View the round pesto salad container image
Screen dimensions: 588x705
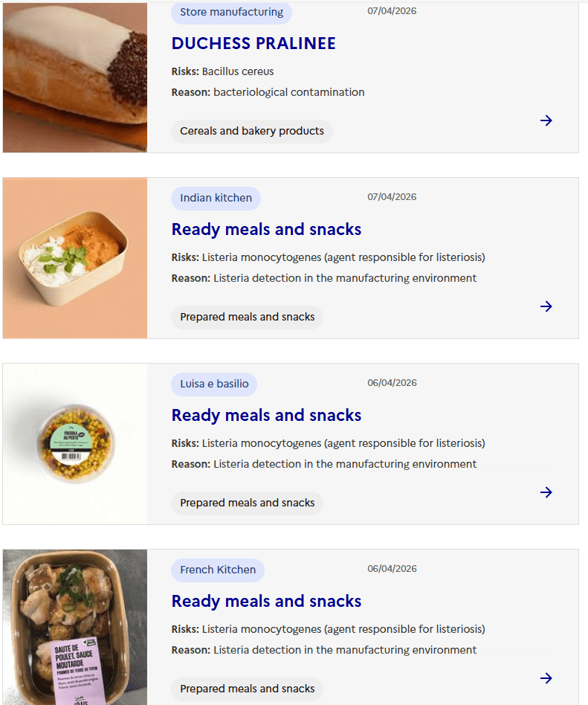coord(75,444)
